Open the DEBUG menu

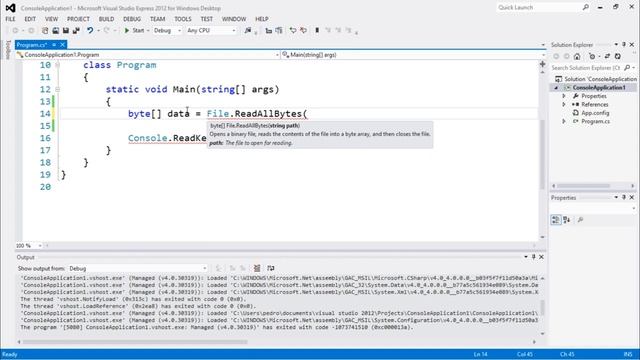pos(132,19)
